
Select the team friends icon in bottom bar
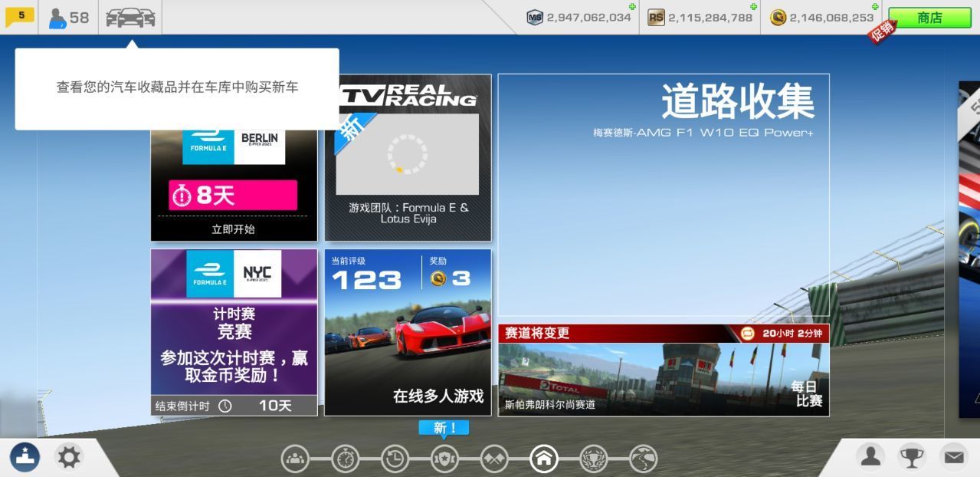297,459
